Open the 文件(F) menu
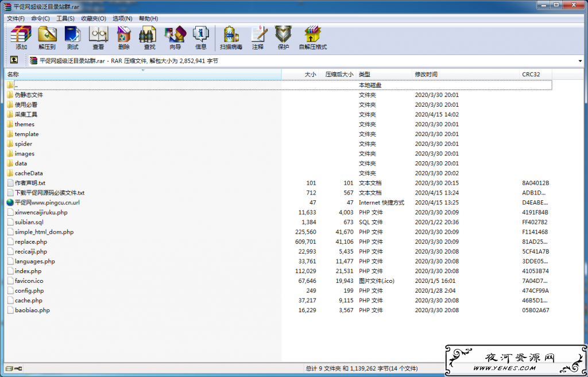This screenshot has width=588, height=377. click(x=16, y=18)
